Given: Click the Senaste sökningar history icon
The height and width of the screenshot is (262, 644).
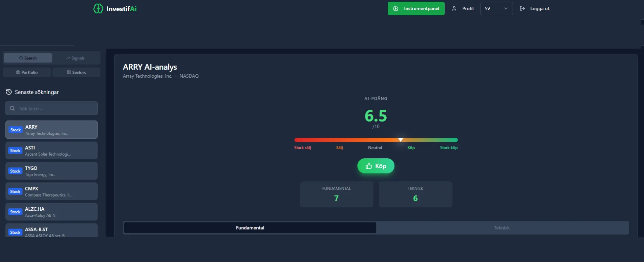Looking at the screenshot, I should tap(9, 92).
